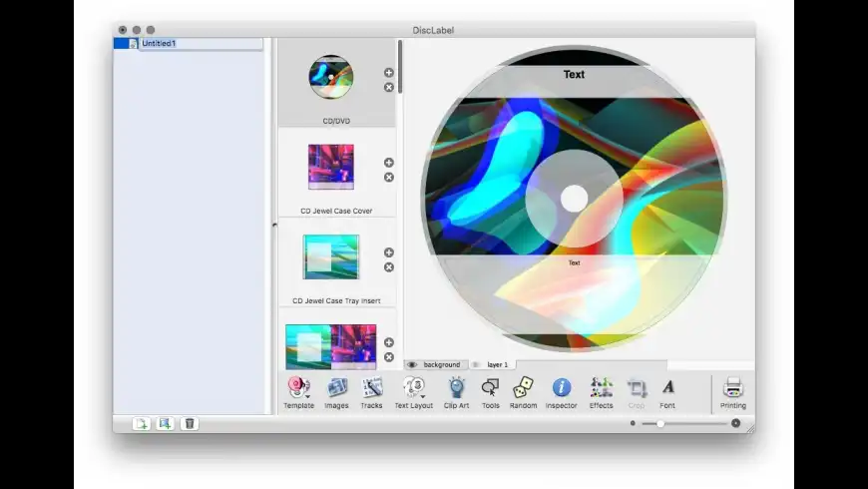Click the add-image document button at bottom left
868x489 pixels.
click(x=165, y=424)
